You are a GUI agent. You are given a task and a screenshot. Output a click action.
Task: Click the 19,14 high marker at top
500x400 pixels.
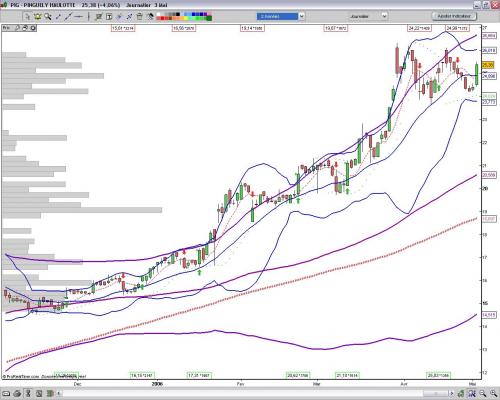pyautogui.click(x=252, y=28)
